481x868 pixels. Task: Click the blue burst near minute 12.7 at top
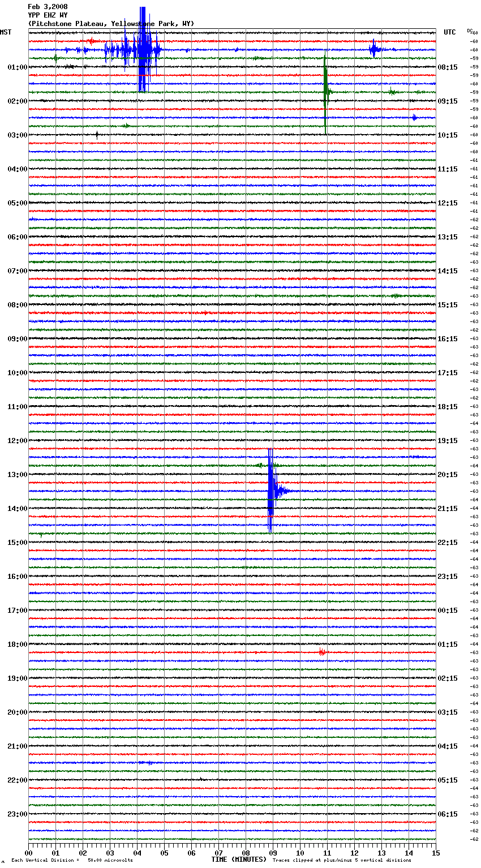pyautogui.click(x=375, y=49)
